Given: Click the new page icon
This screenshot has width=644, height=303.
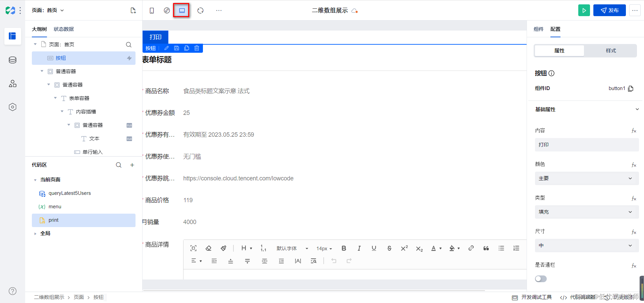Looking at the screenshot, I should (133, 10).
